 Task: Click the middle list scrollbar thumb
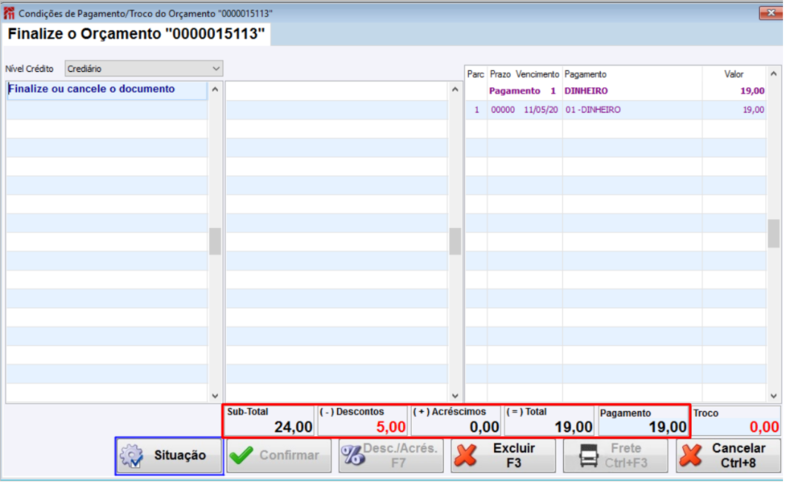point(455,241)
